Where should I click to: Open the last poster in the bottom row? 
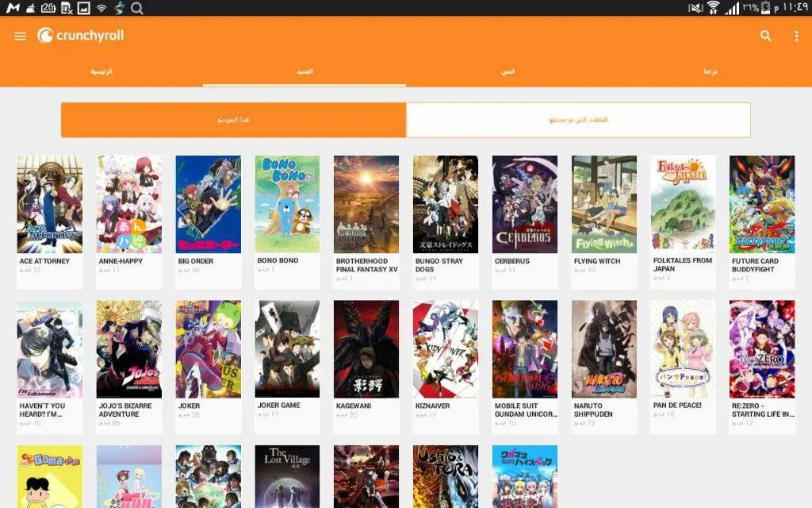click(525, 476)
